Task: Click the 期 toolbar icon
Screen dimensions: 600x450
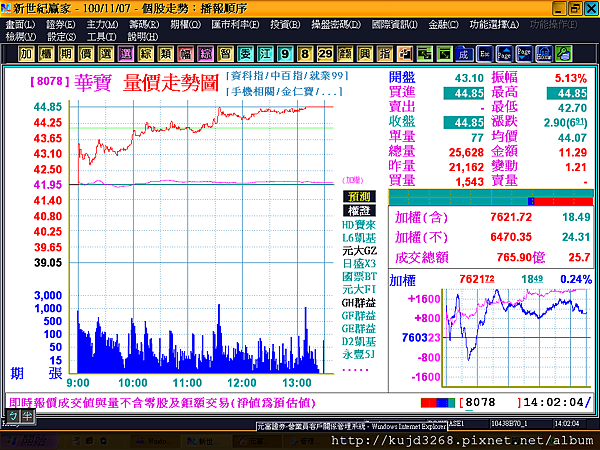Action: 66,54
